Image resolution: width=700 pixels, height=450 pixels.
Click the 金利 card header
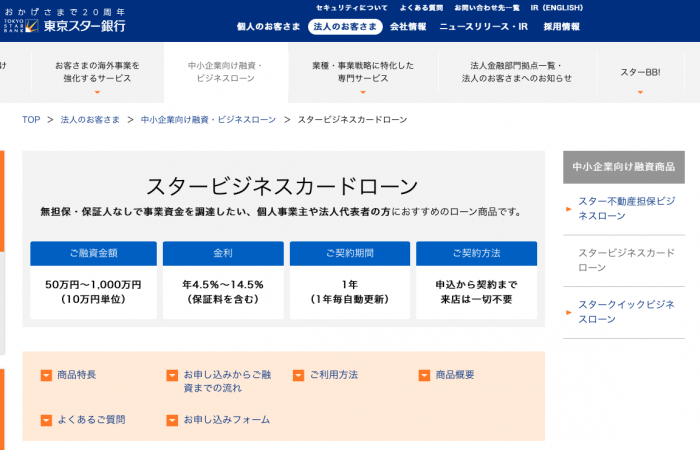[223, 253]
